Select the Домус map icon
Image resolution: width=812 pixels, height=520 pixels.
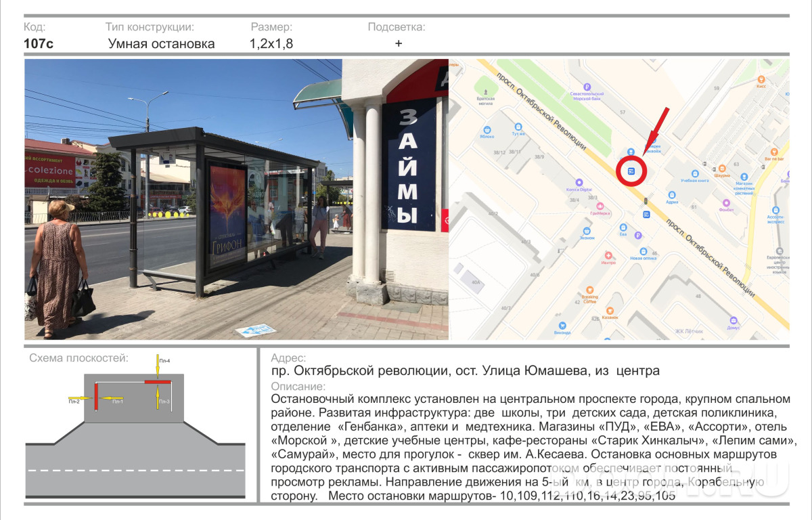click(733, 319)
